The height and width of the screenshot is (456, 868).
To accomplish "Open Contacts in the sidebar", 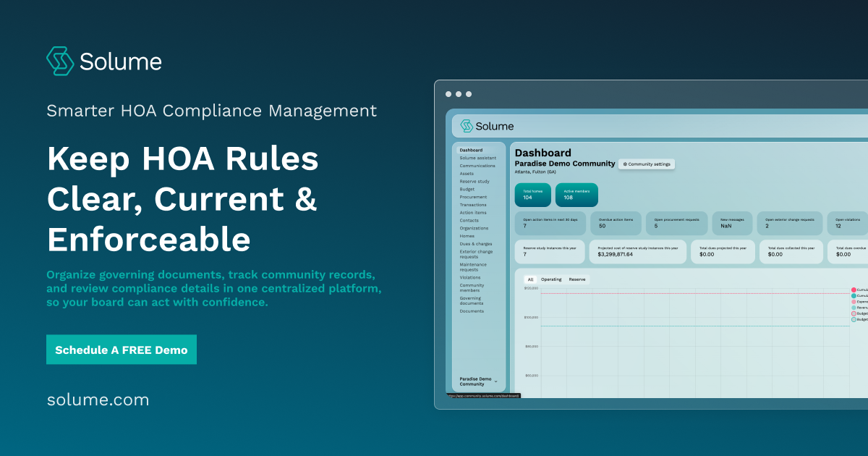I will (469, 220).
